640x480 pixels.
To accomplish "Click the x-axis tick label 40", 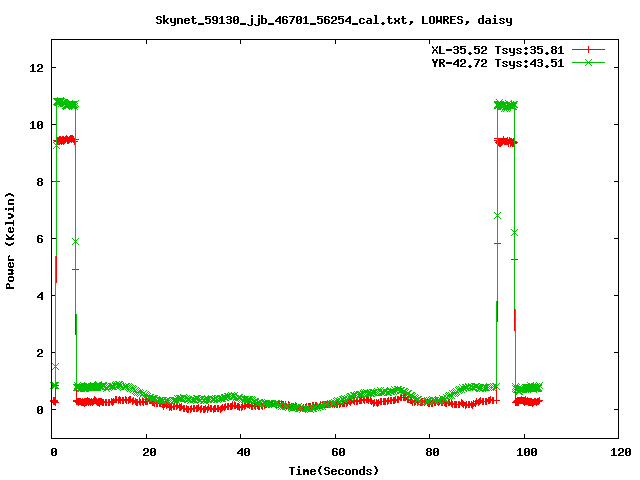I will (244, 452).
